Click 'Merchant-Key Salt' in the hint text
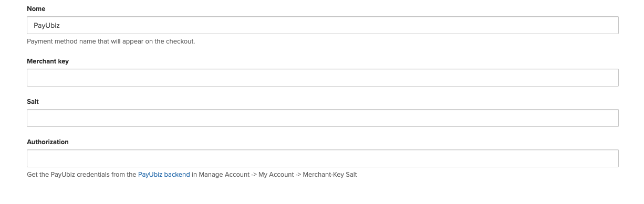Viewport: 644px width, 204px height. 330,175
